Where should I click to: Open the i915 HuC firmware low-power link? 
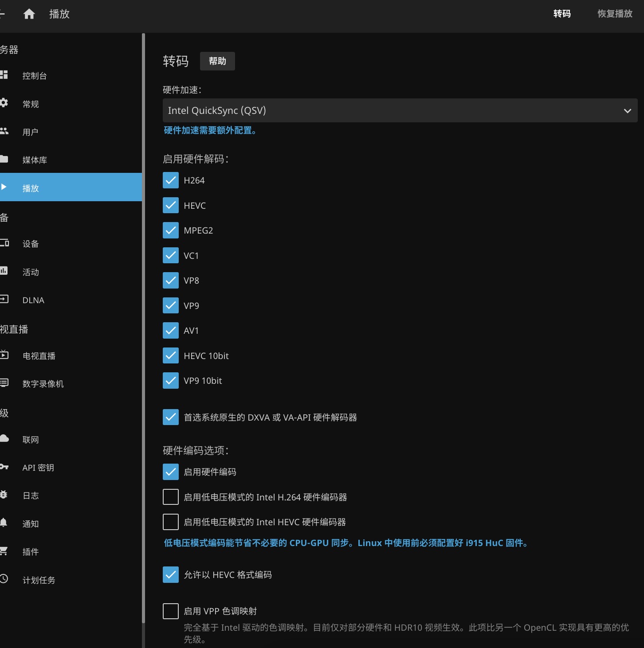[x=346, y=543]
